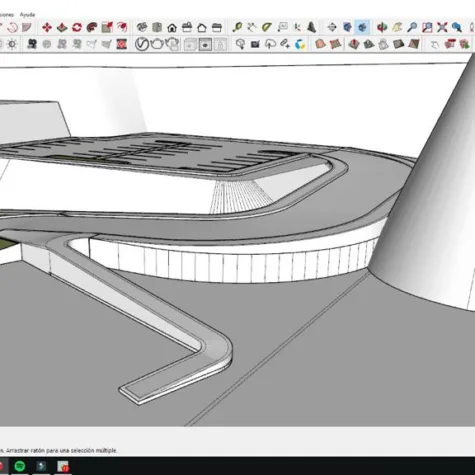Screen dimensions: 475x475
Task: Select the Offset tool
Action: coord(122,27)
